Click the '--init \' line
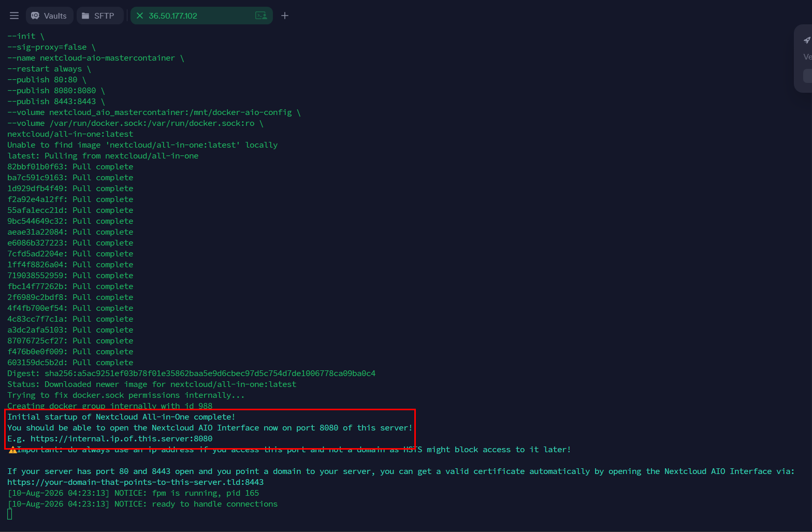The width and height of the screenshot is (812, 532). click(x=26, y=36)
